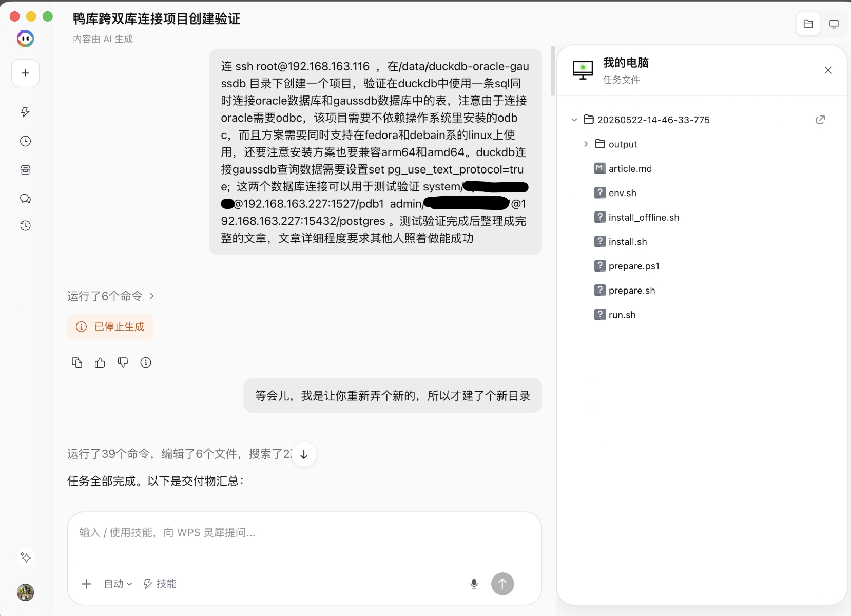Activate microphone voice input
851x616 pixels.
click(x=474, y=584)
